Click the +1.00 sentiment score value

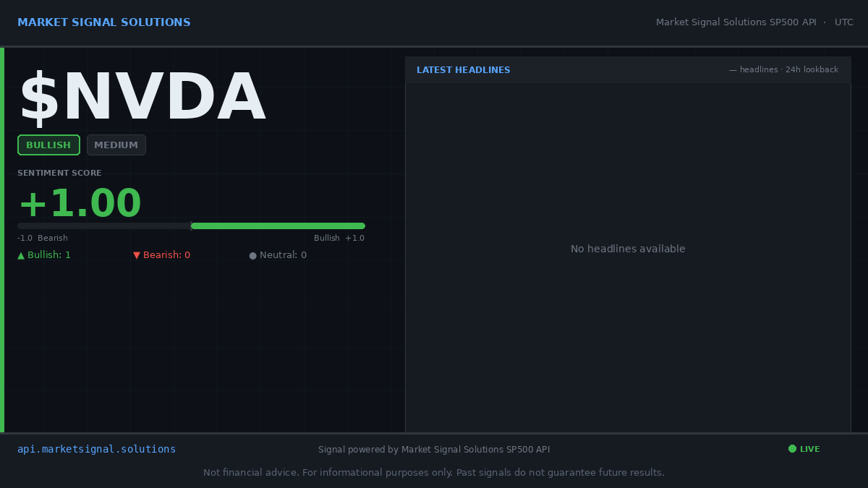(80, 204)
